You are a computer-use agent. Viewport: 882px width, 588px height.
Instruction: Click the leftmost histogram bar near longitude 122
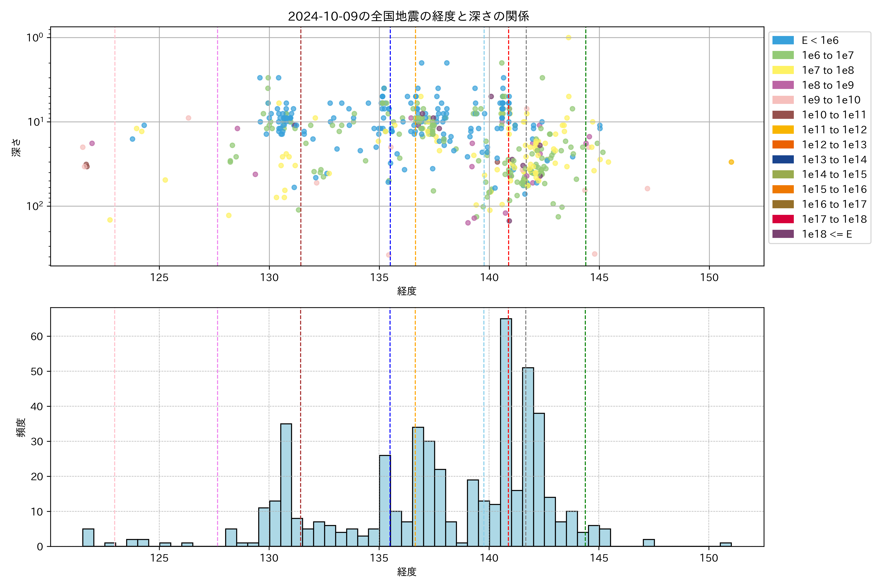[x=88, y=537]
